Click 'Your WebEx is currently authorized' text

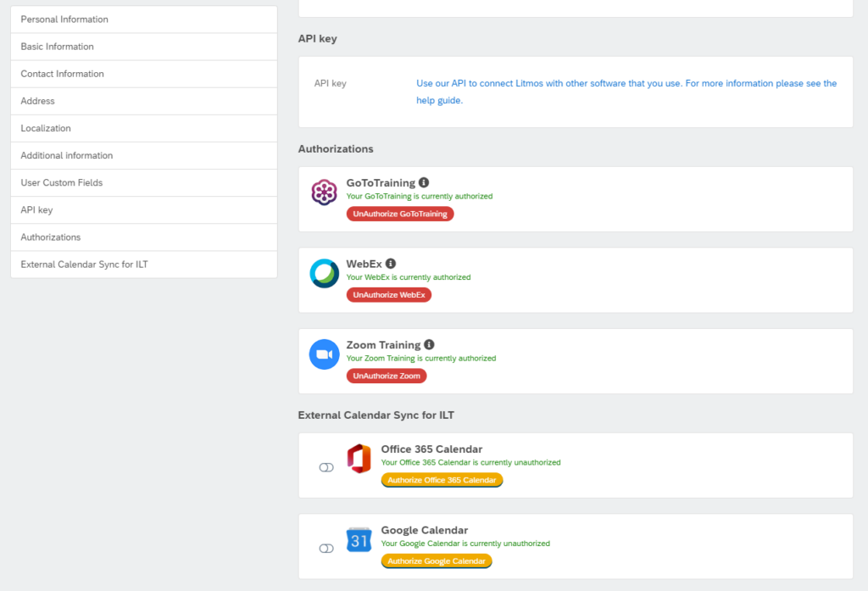409,277
